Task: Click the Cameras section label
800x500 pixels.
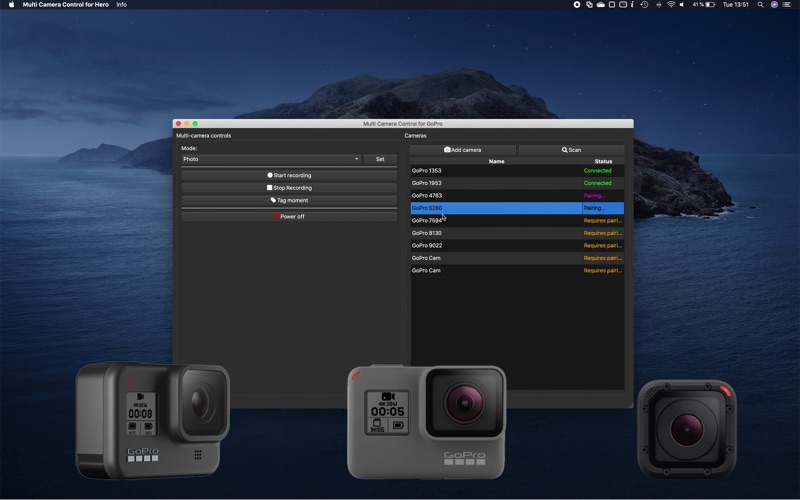Action: coord(415,136)
